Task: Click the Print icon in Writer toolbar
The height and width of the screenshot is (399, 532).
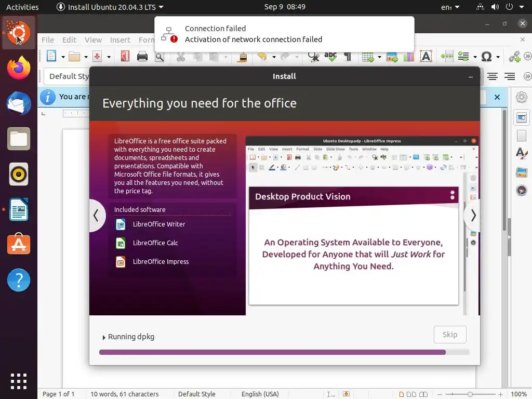Action: [x=142, y=56]
